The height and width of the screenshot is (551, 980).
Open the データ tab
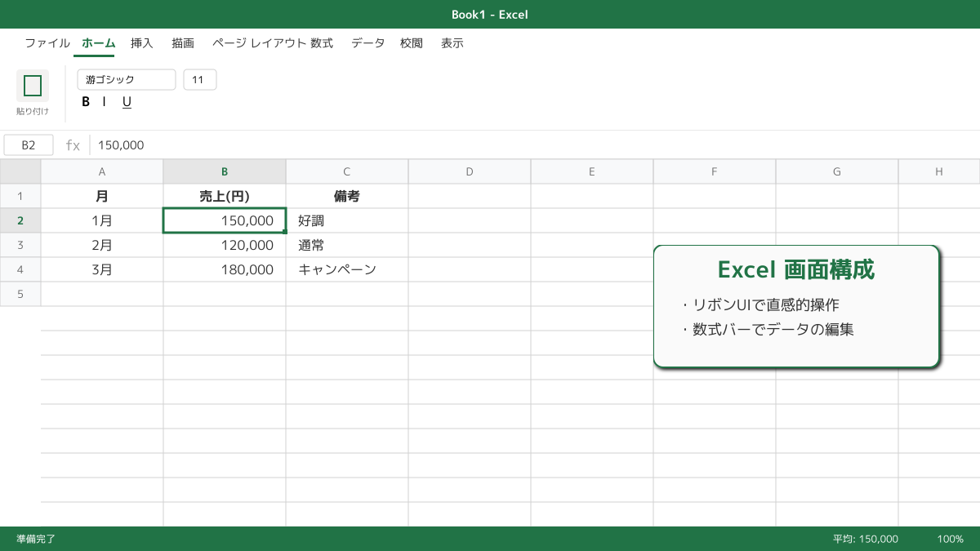(367, 43)
